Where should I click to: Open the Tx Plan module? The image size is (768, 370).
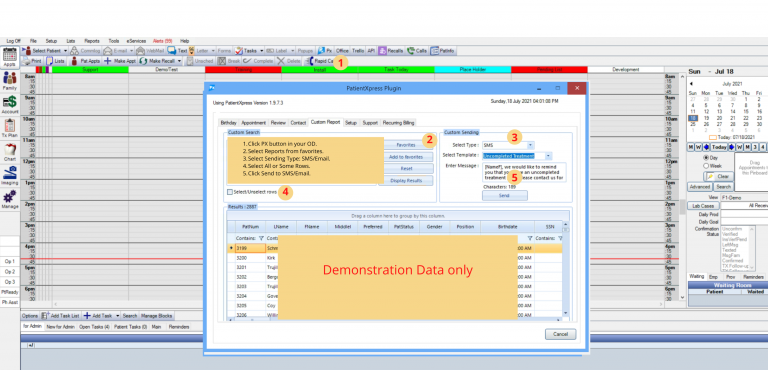pos(10,128)
